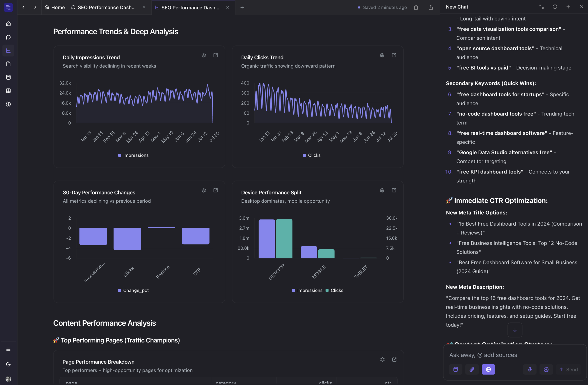Click the scroll-down arrow below meta description
The height and width of the screenshot is (385, 588).
515,330
